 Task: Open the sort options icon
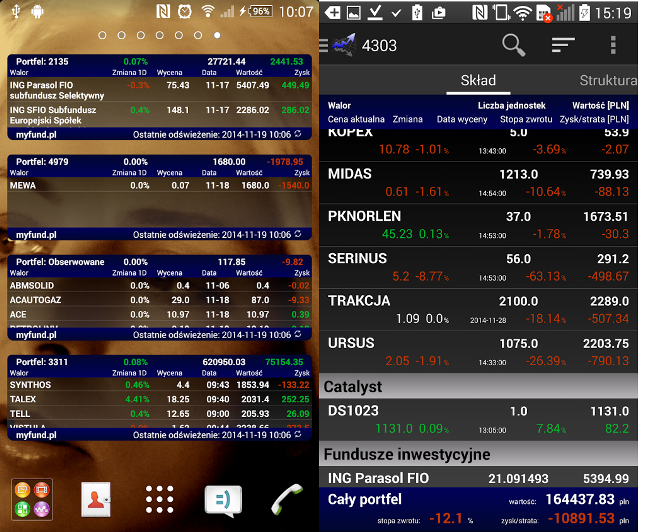(563, 44)
